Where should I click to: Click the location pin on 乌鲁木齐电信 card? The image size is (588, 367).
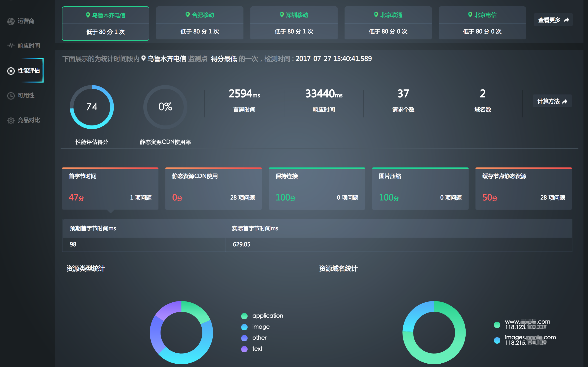click(x=88, y=15)
